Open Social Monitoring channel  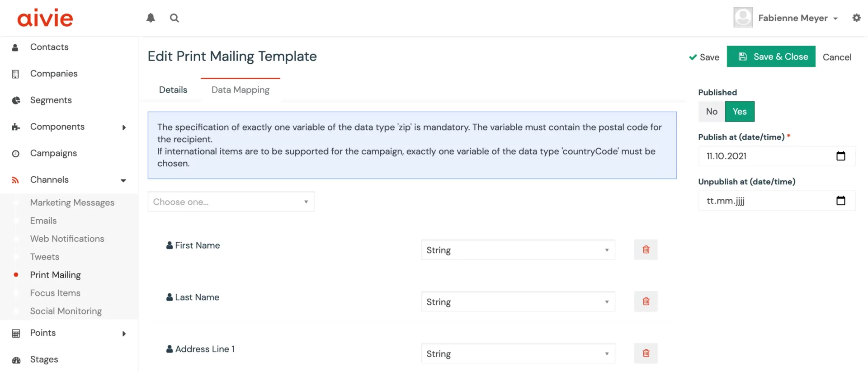point(66,311)
